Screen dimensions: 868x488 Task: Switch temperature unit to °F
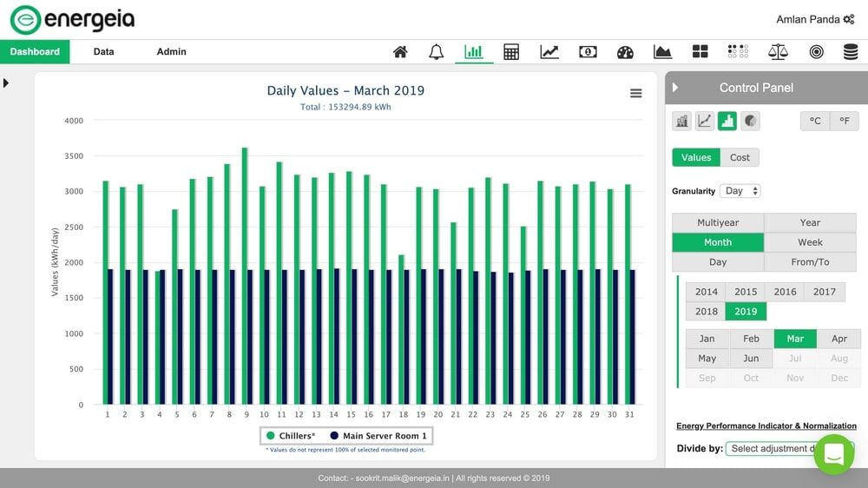(x=844, y=122)
